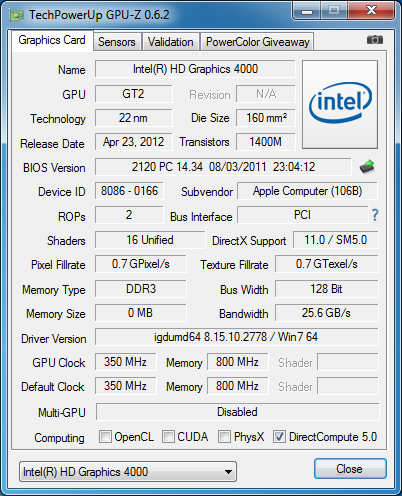Click the Driver Version label
Image resolution: width=402 pixels, height=496 pixels.
54,339
